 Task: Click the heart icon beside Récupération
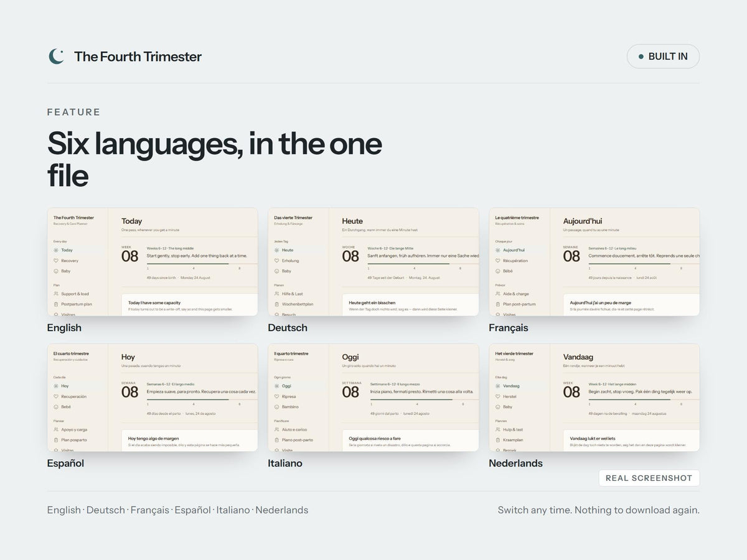pyautogui.click(x=498, y=261)
